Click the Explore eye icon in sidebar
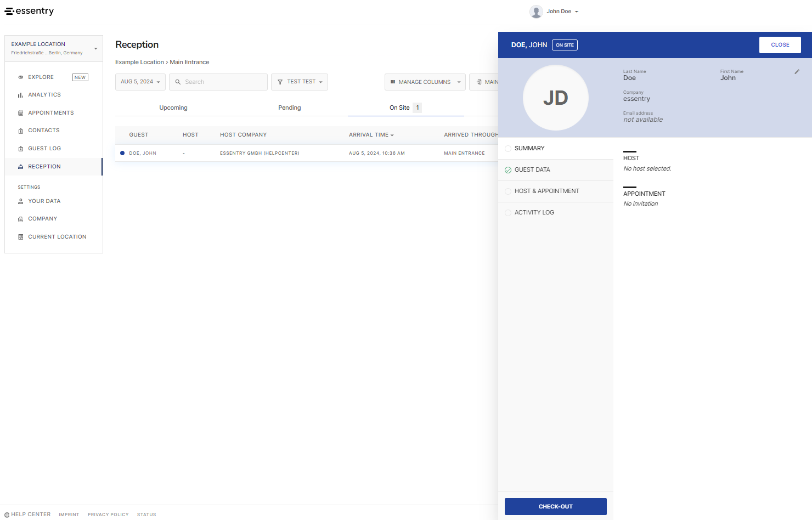 (21, 77)
